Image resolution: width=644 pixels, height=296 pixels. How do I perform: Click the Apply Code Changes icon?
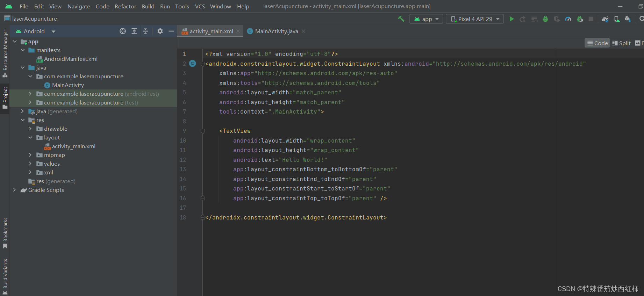click(534, 19)
